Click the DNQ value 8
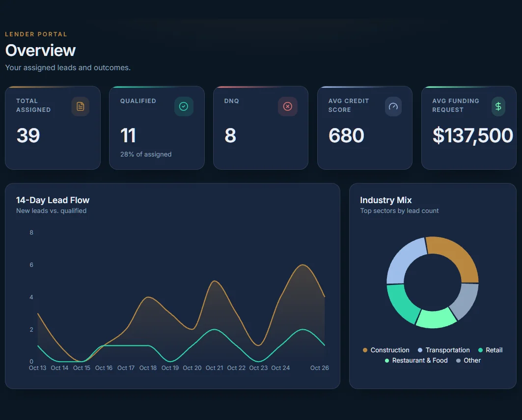Image resolution: width=522 pixels, height=420 pixels. click(x=230, y=136)
